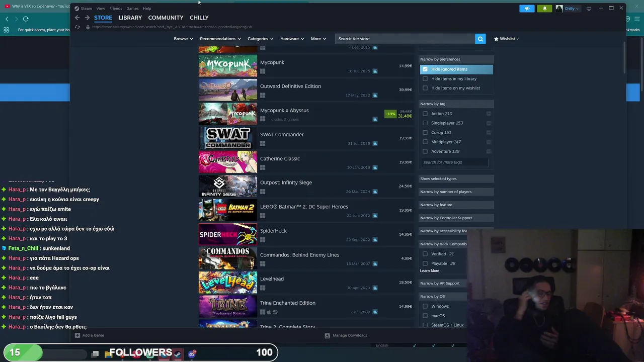
Task: Expand Narrow by feature section
Action: click(456, 205)
